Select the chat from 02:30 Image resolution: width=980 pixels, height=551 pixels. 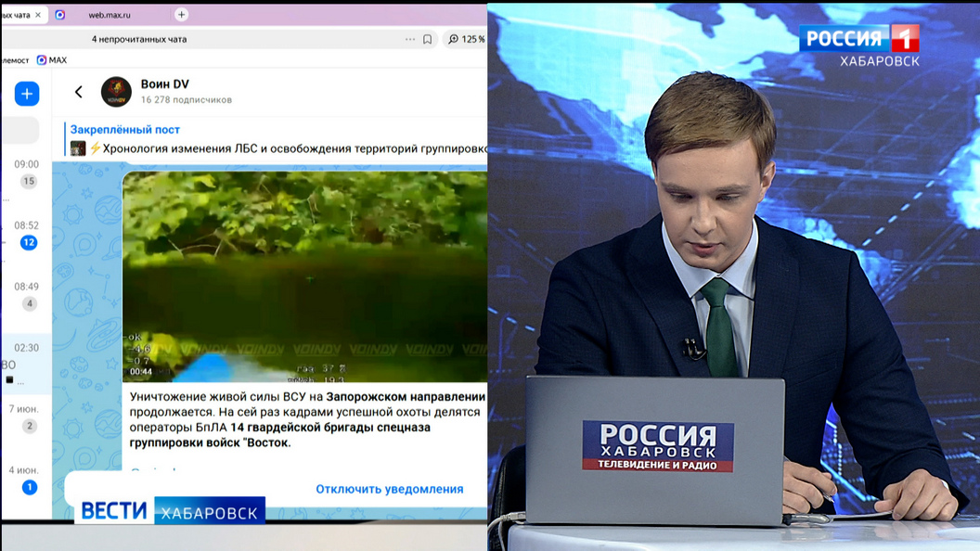point(27,364)
